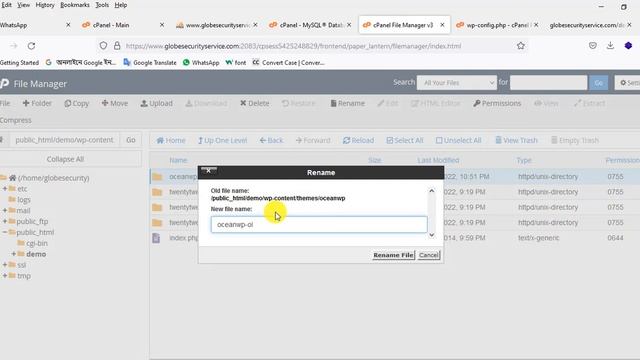Viewport: 640px width, 360px height.
Task: Open Google Translate bookmark
Action: coord(150,62)
